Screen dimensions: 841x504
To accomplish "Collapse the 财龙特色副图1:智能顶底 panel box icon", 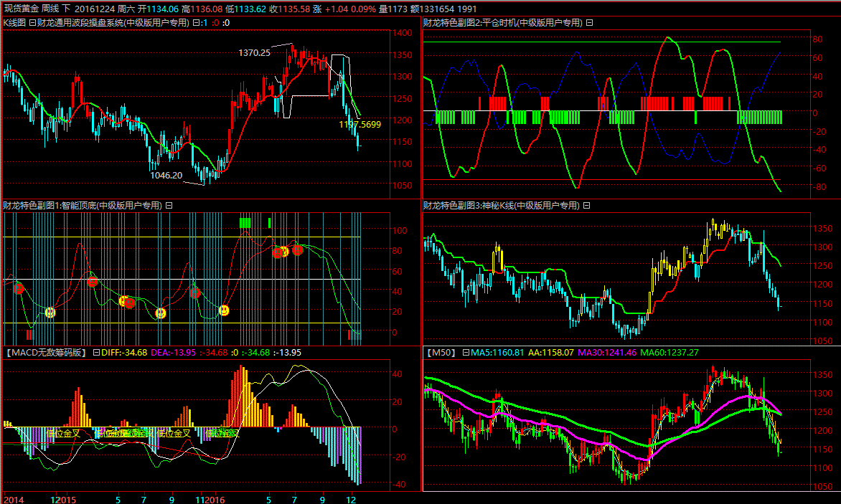I will coord(169,206).
